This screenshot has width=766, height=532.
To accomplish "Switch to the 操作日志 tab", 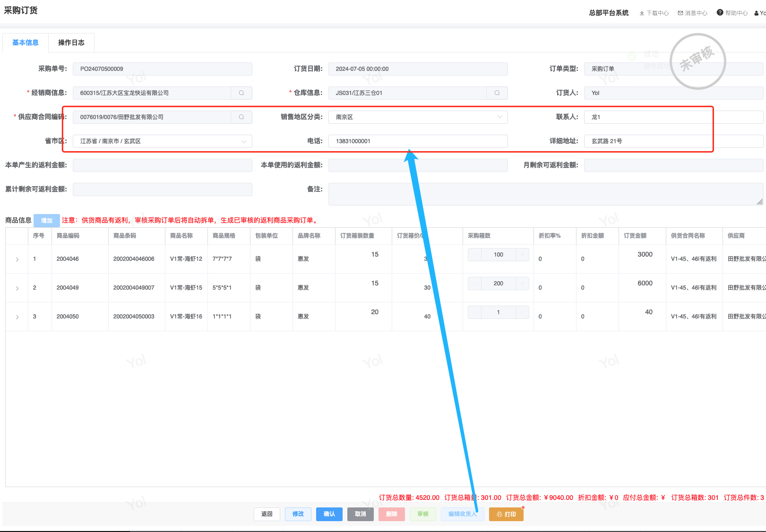I will (x=71, y=43).
